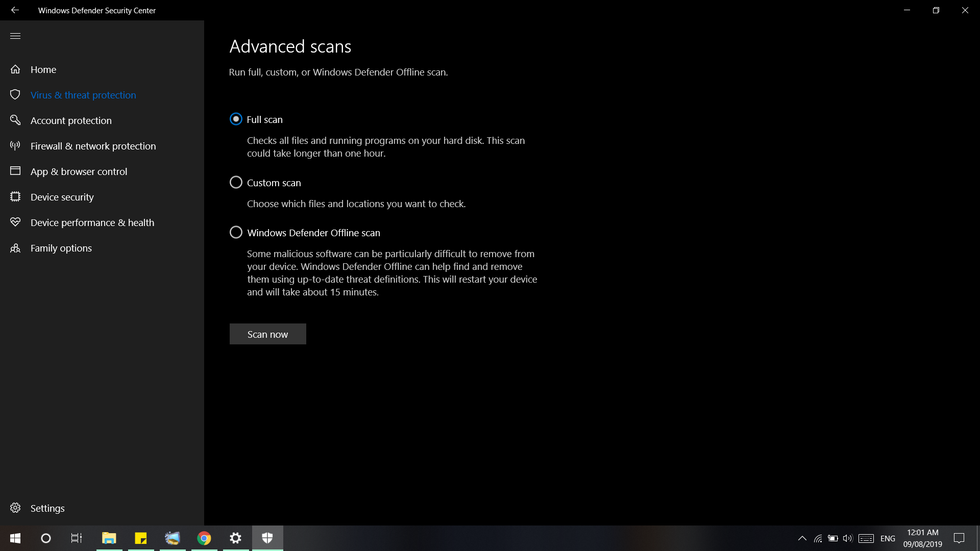Open Task View on taskbar
980x551 pixels.
(77, 538)
